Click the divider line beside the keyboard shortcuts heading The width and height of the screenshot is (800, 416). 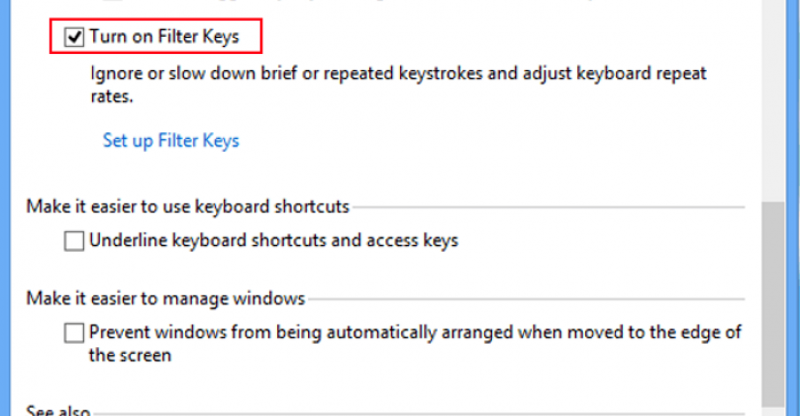548,208
